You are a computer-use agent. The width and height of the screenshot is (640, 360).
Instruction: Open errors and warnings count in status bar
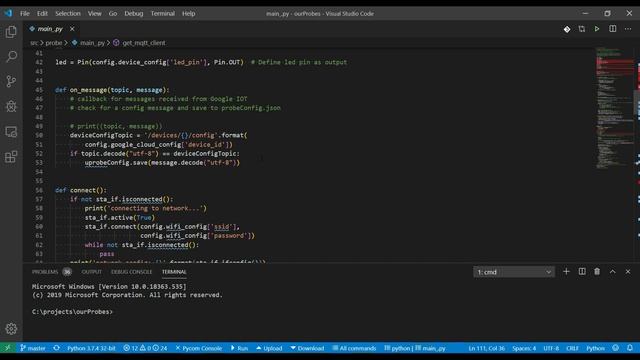[145, 348]
